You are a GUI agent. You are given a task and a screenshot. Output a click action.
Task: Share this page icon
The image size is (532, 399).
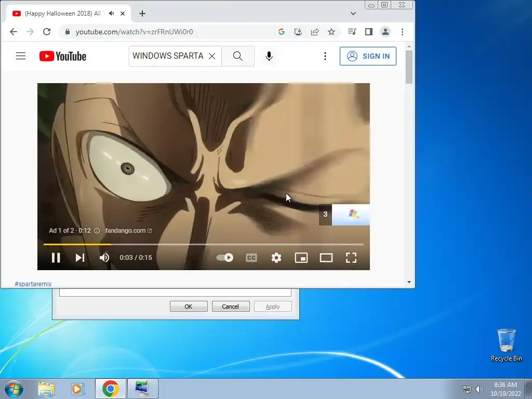(314, 32)
